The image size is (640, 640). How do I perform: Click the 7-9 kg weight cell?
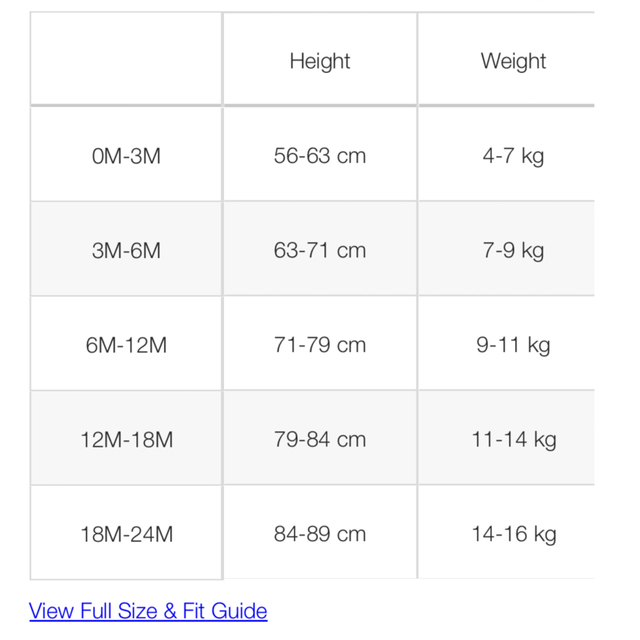click(507, 249)
